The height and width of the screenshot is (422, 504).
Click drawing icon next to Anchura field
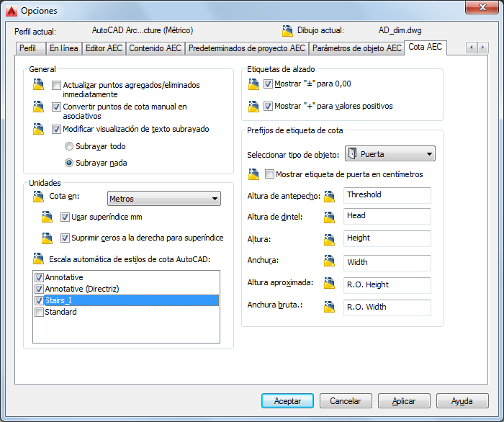pos(330,261)
